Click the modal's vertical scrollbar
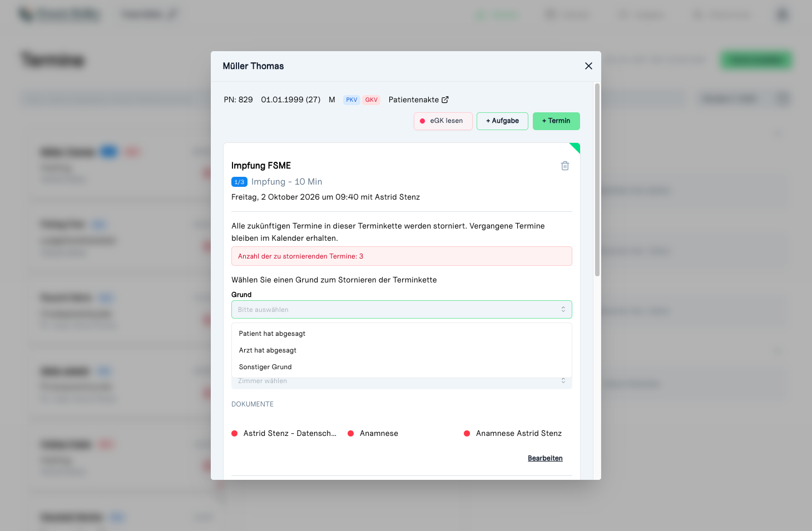 click(597, 180)
